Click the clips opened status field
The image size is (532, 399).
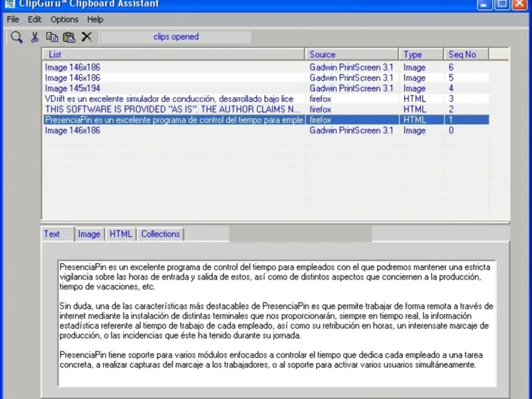(176, 37)
